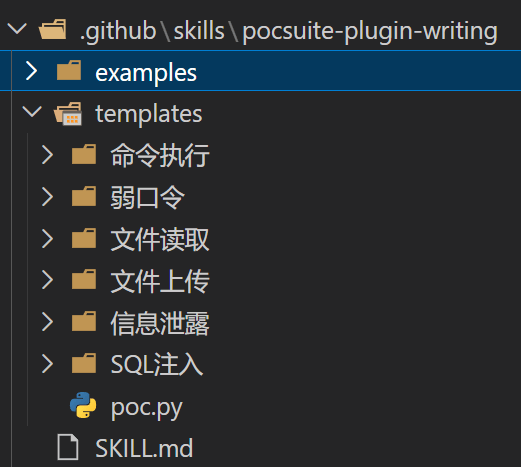Click the folder icon beside SQL注入

84,363
